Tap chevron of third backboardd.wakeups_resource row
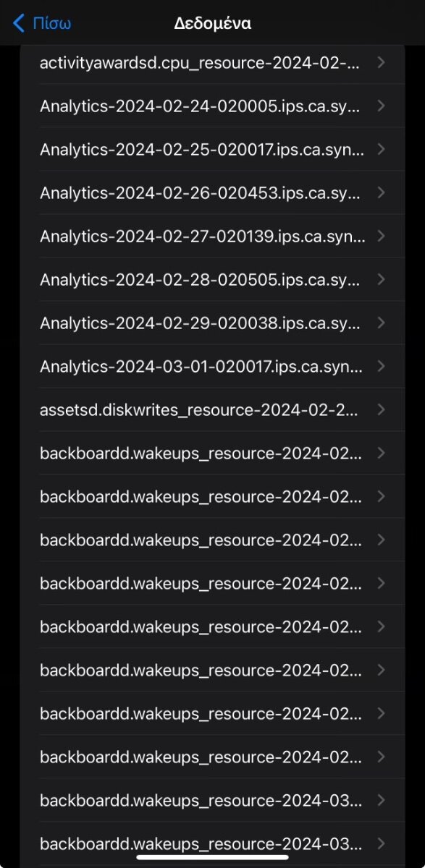This screenshot has height=868, width=425. click(382, 540)
